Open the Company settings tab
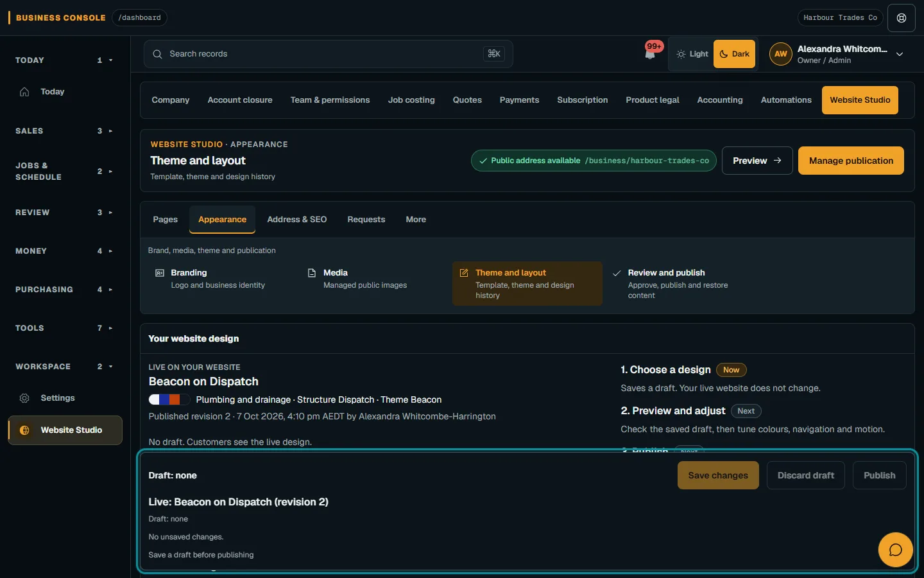Viewport: 924px width, 578px height. (171, 100)
